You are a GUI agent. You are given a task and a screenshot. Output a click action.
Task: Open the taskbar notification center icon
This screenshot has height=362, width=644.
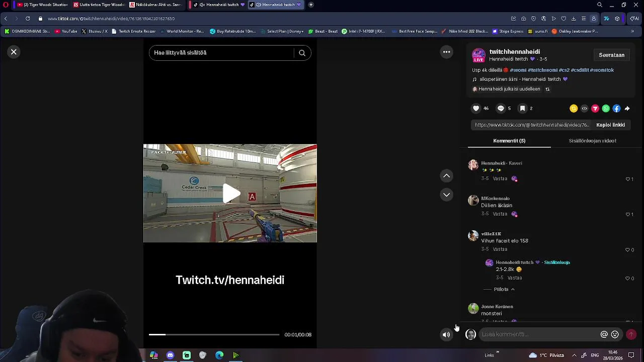click(631, 355)
